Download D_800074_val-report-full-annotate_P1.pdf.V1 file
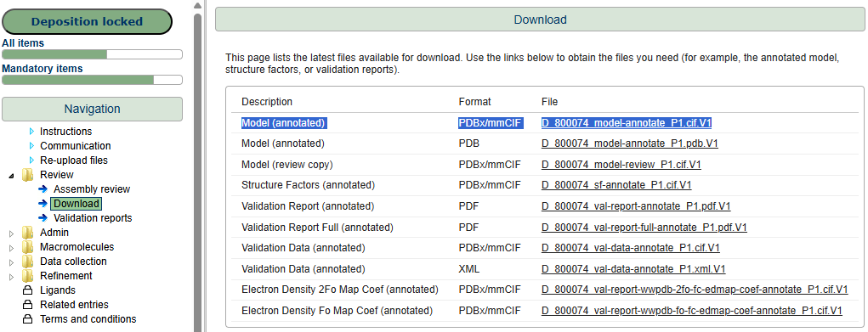 click(644, 227)
